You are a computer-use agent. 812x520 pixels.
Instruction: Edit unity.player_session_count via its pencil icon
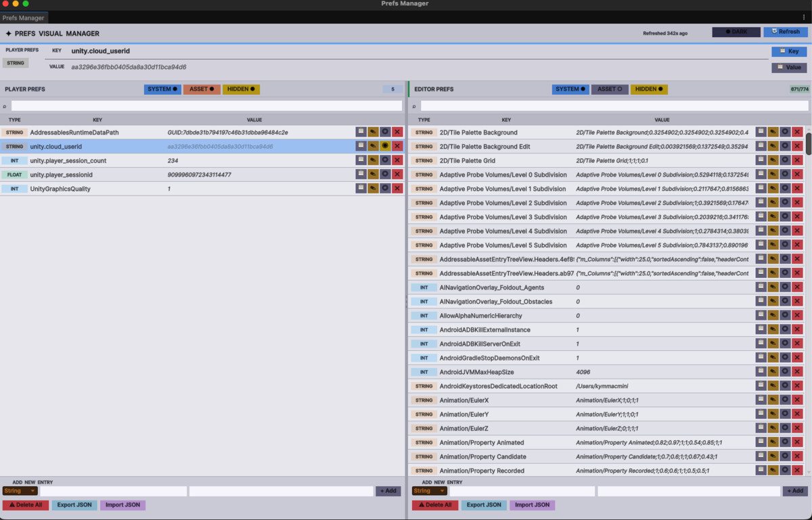pyautogui.click(x=373, y=160)
